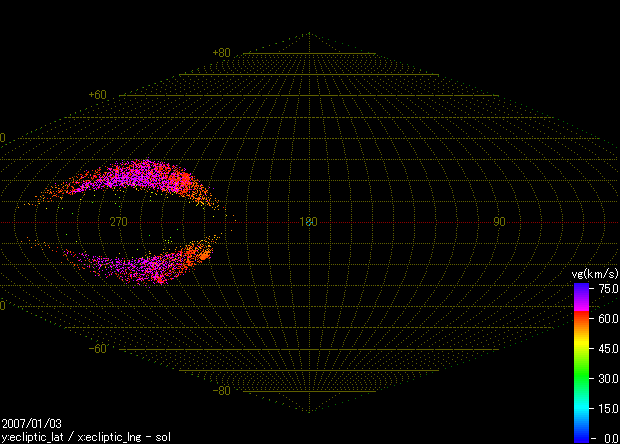The height and width of the screenshot is (444, 620).
Task: Select the 30.0 color scale label
Action: click(x=606, y=378)
